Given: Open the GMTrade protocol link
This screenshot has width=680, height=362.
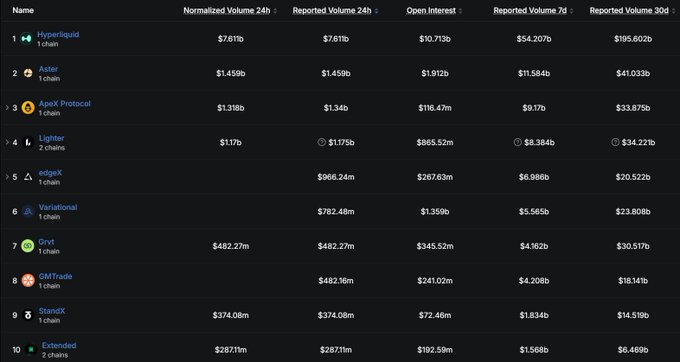Looking at the screenshot, I should click(56, 276).
